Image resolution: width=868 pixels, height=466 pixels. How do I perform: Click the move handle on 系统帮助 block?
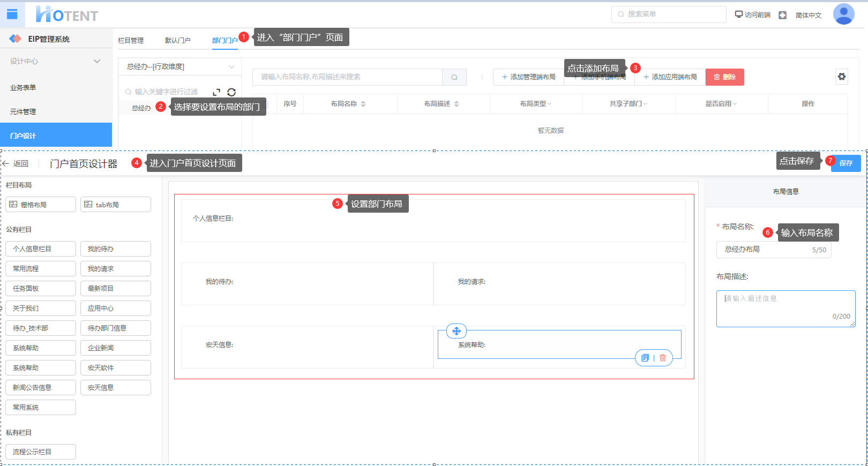coord(457,331)
